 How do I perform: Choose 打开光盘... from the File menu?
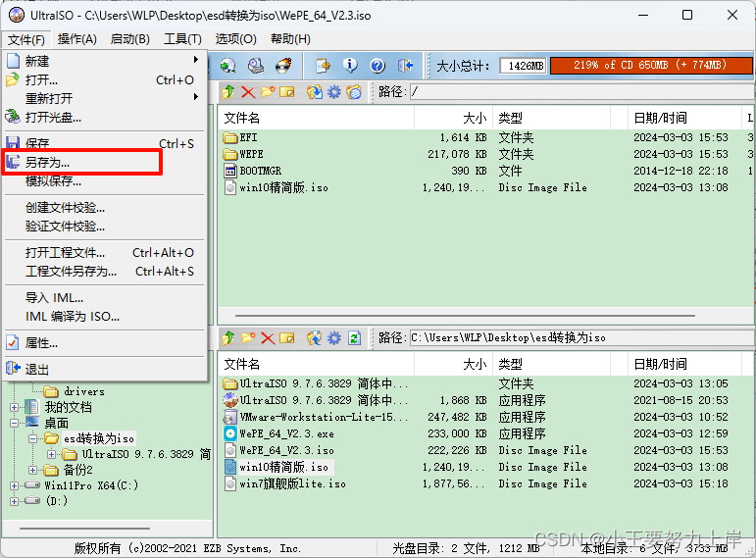104,118
